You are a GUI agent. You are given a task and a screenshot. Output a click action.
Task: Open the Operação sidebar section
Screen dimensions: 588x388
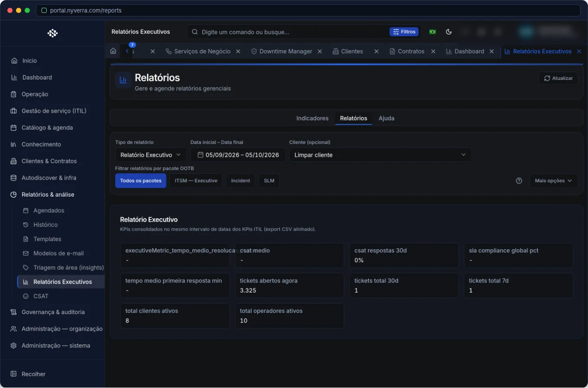click(52, 94)
